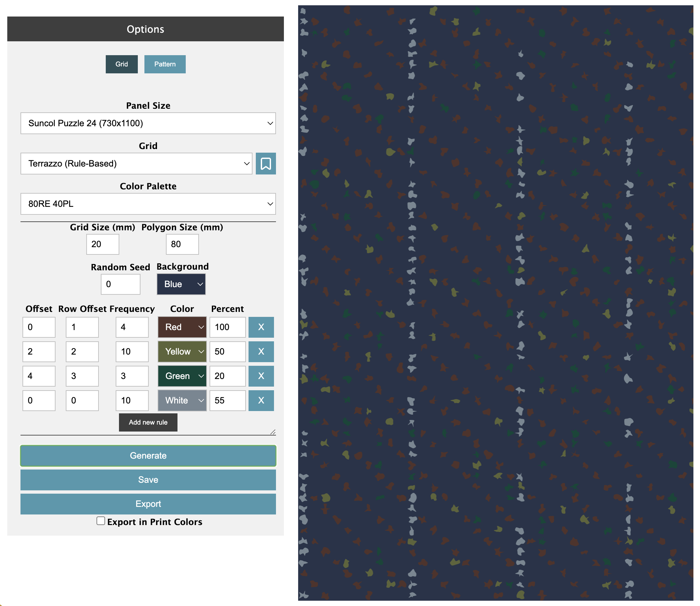The image size is (700, 606).
Task: Delete the Yellow rule with X
Action: point(261,351)
